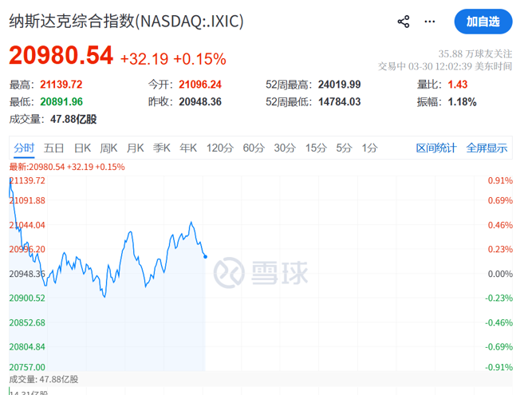Select the 分时 chart tab

[24, 148]
